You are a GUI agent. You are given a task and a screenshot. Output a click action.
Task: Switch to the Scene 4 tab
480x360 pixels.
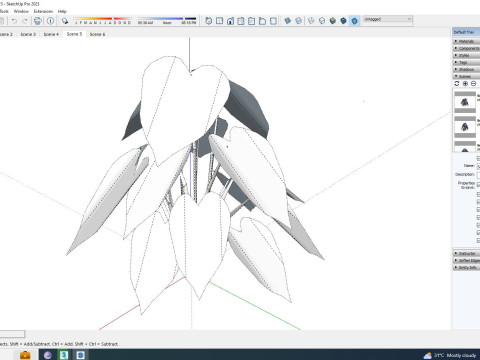(x=51, y=34)
